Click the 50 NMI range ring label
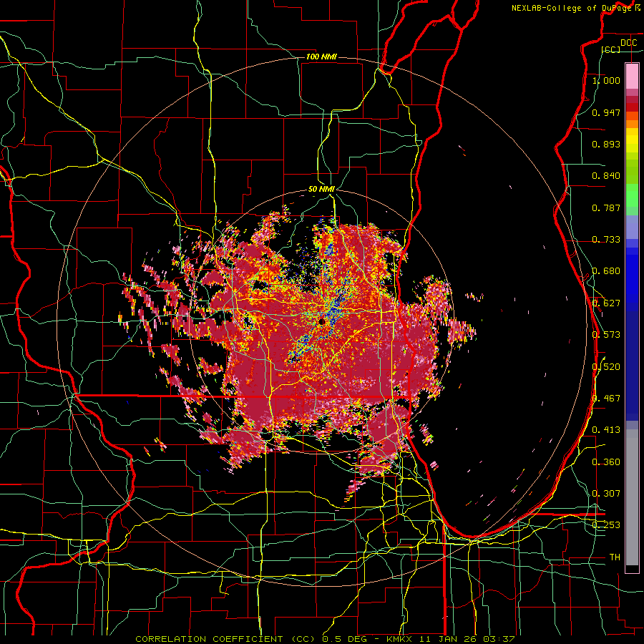 321,189
